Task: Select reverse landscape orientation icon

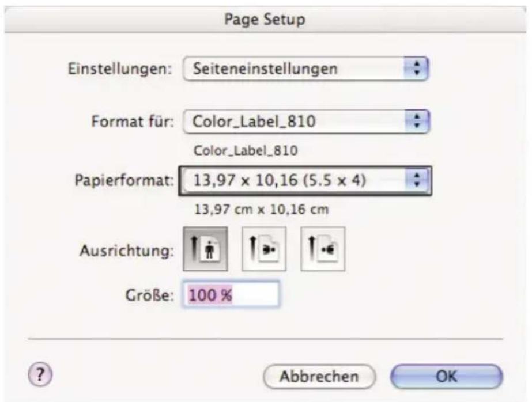Action: (x=323, y=249)
